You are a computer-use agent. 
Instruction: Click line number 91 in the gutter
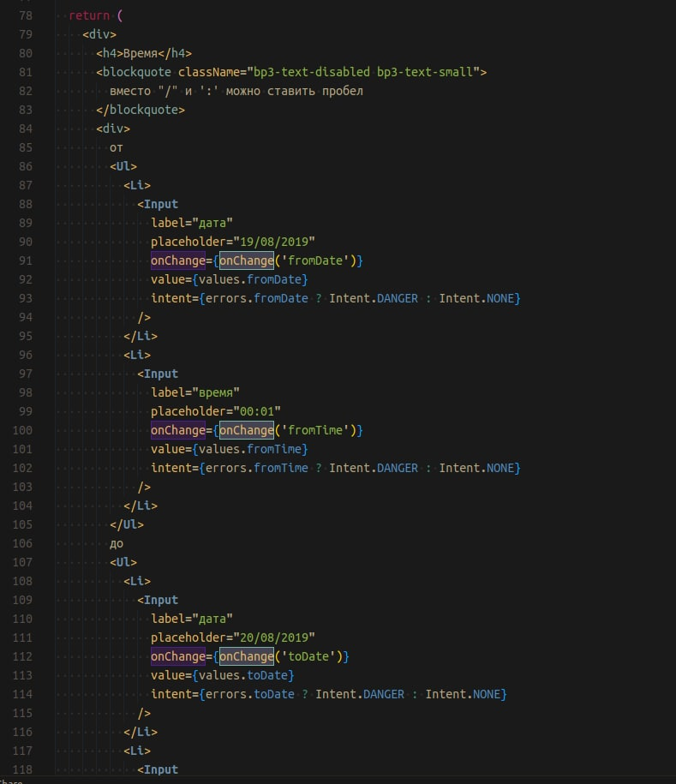click(x=26, y=260)
